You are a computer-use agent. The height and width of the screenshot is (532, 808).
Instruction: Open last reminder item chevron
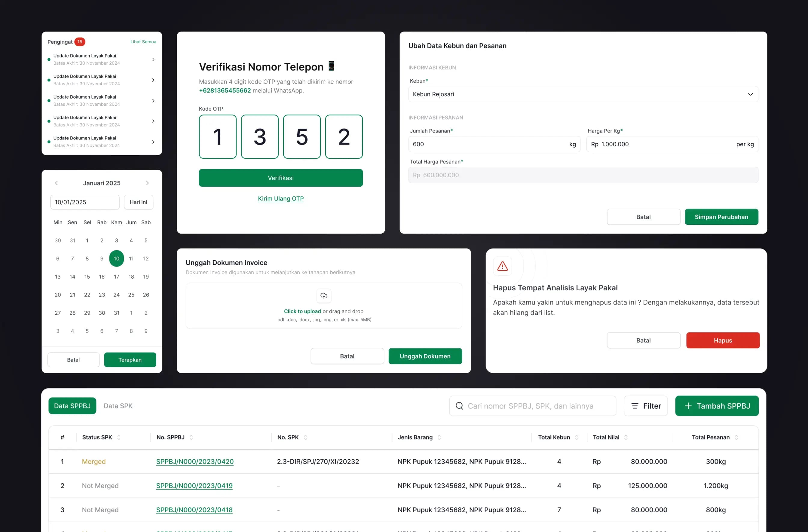point(153,142)
